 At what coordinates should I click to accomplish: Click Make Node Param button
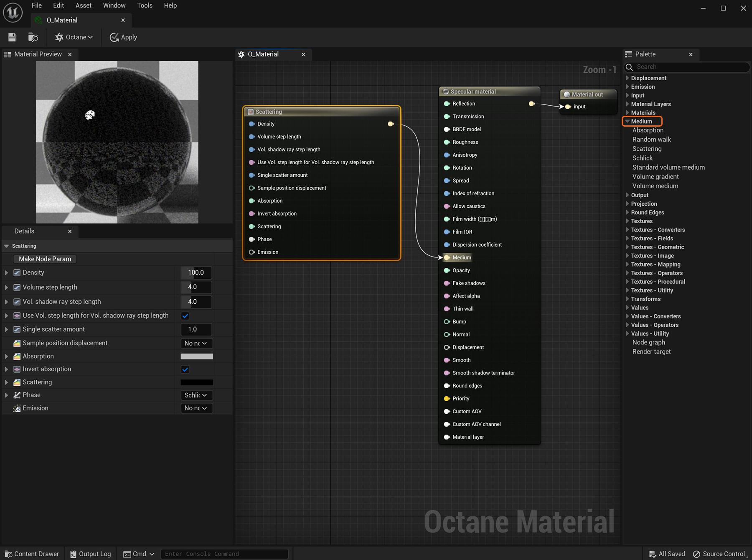click(45, 259)
